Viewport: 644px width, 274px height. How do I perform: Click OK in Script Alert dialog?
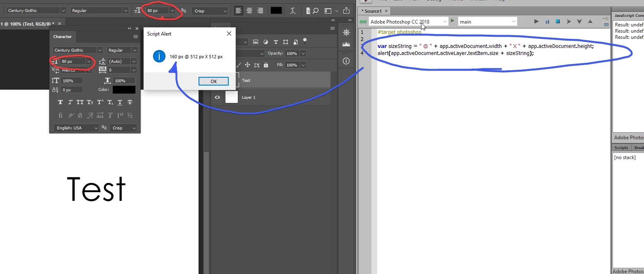click(213, 81)
